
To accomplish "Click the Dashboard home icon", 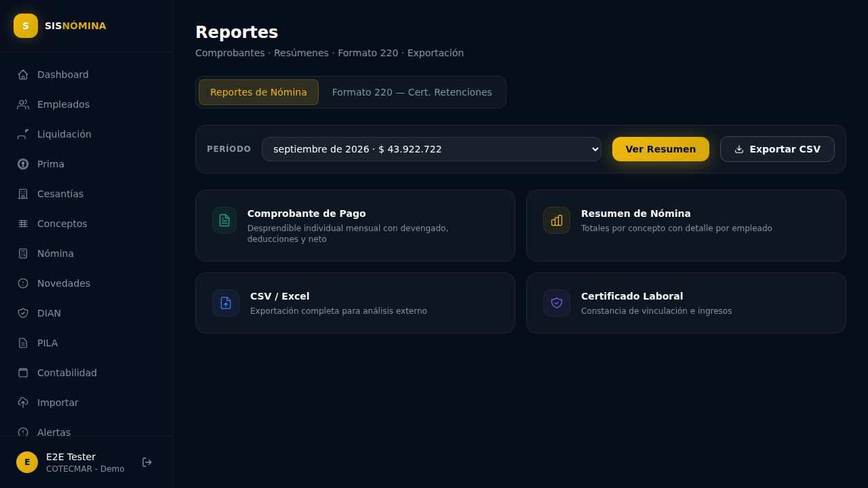I will pyautogui.click(x=23, y=75).
